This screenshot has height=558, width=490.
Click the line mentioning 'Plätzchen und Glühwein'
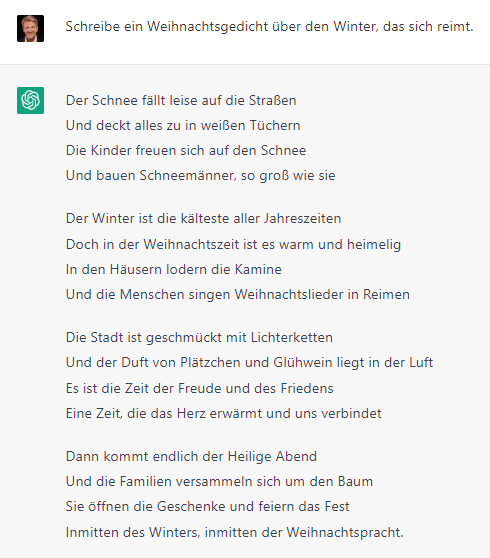249,362
